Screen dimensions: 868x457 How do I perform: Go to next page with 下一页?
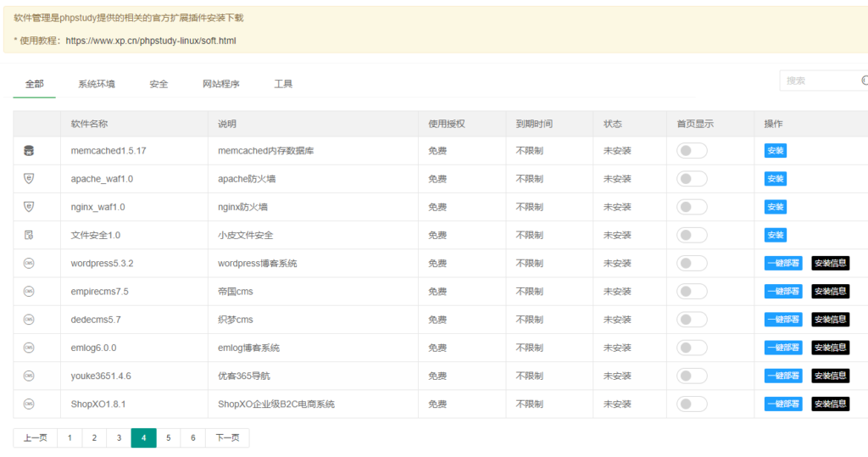pos(227,437)
